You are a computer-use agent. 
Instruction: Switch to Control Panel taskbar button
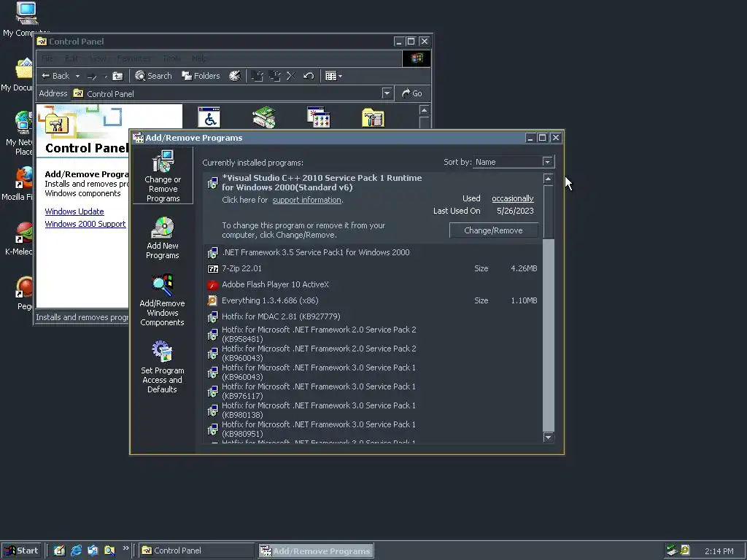[197, 551]
